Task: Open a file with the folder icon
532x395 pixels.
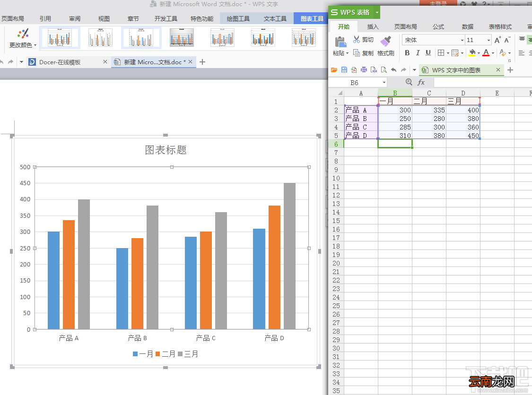Action: tap(334, 70)
